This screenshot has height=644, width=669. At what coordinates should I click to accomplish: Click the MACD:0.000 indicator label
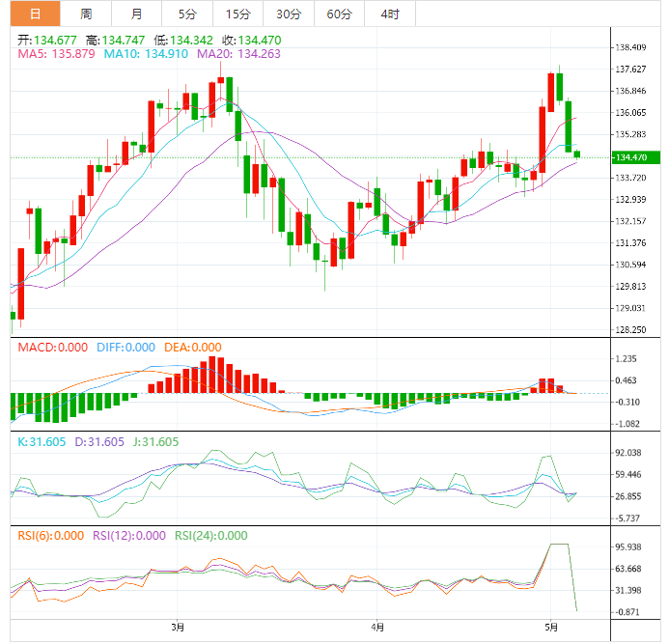point(52,348)
